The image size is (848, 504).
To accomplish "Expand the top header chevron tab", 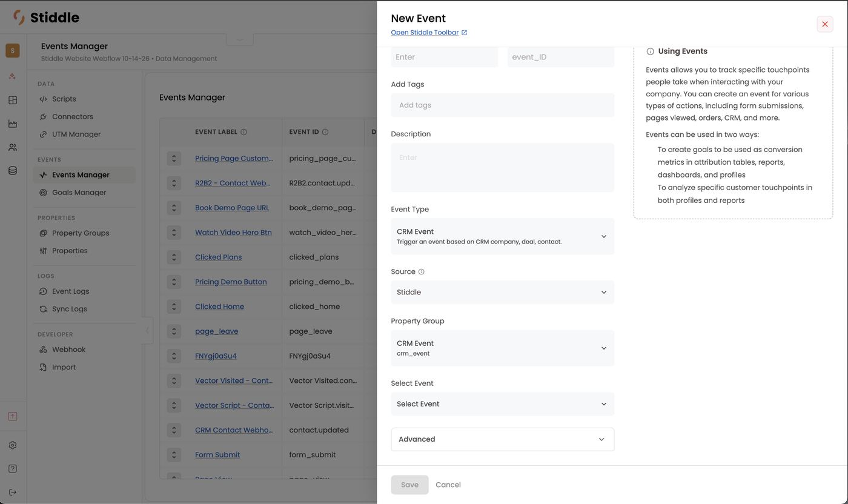I will 240,39.
